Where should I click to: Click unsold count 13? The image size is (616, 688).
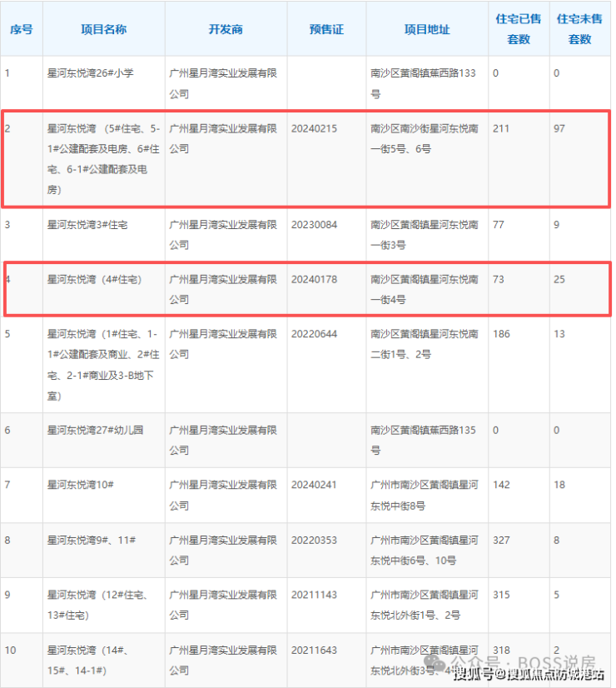pyautogui.click(x=559, y=334)
